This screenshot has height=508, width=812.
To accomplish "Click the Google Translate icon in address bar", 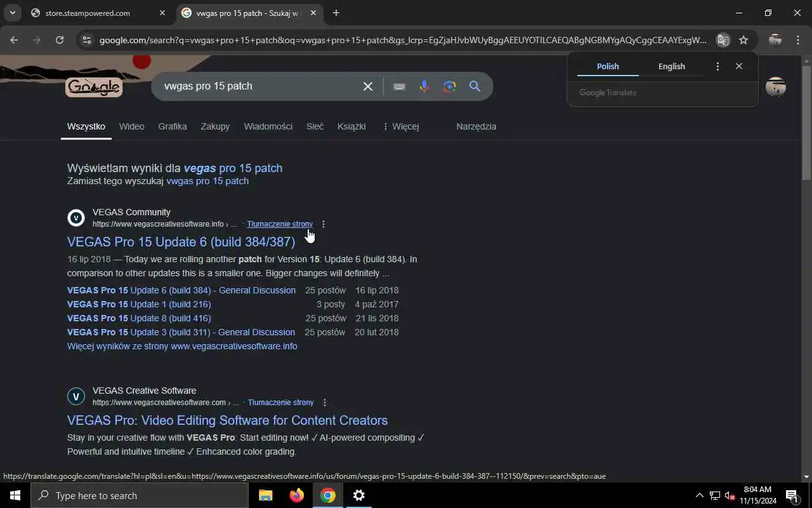I will point(723,40).
